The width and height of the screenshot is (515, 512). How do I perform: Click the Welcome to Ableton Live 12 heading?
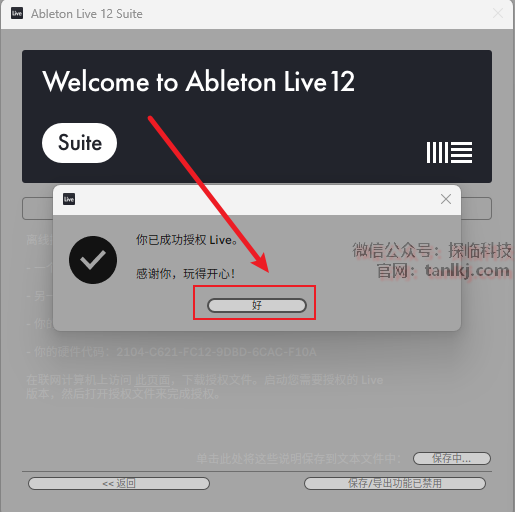(x=198, y=81)
